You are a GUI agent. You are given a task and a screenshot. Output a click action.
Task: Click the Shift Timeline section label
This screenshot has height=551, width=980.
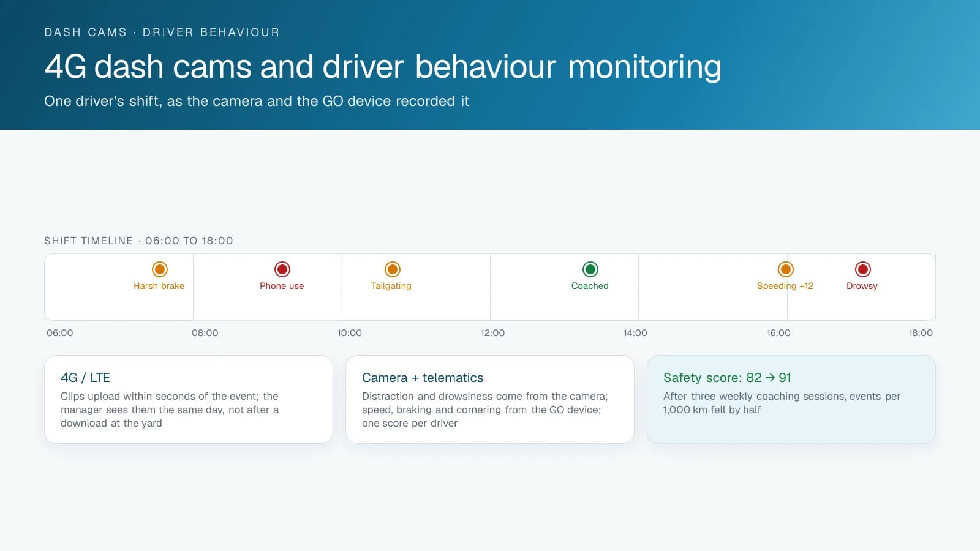138,241
